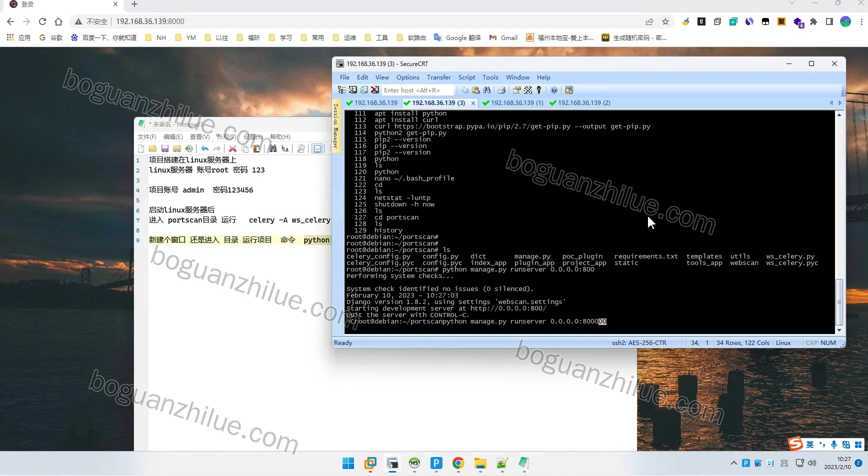
Task: Click the Cut scissors icon in Notepad3
Action: [232, 148]
